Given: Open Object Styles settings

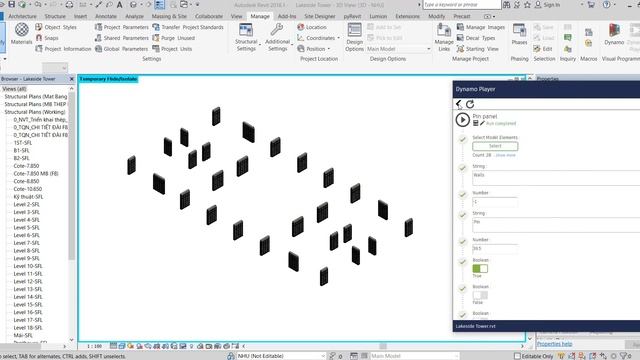Looking at the screenshot, I should pos(56,27).
